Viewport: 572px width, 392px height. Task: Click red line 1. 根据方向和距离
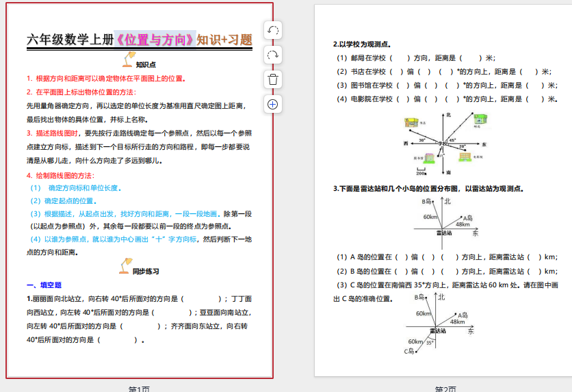[x=106, y=79]
